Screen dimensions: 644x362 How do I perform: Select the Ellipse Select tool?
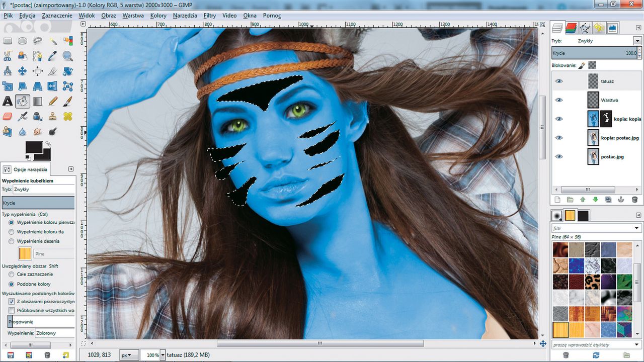(x=23, y=41)
